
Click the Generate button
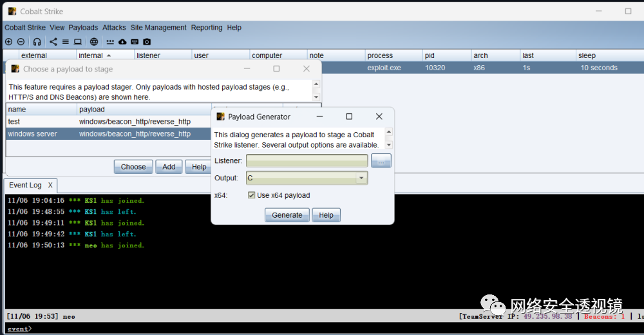(287, 215)
